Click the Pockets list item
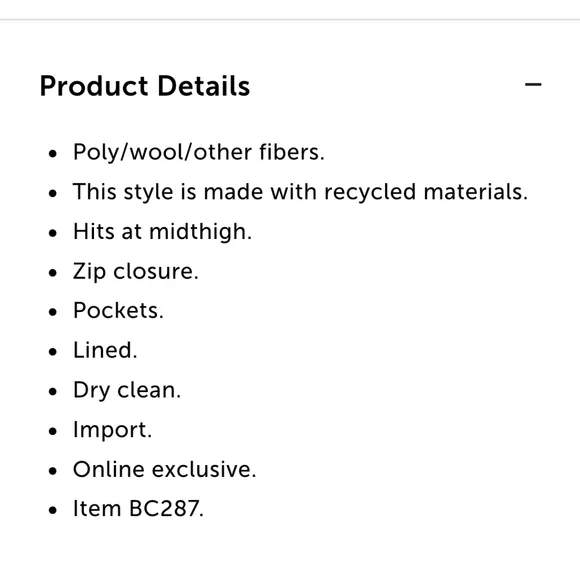 [x=118, y=310]
